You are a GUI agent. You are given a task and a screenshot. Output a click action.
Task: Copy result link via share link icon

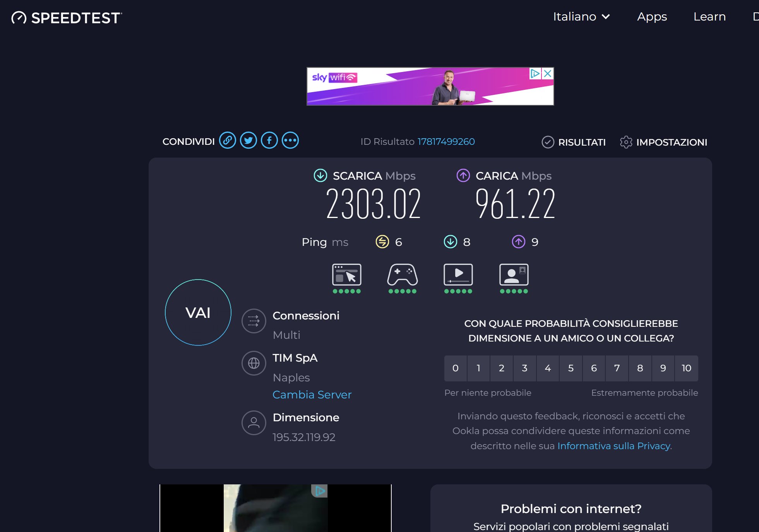228,141
